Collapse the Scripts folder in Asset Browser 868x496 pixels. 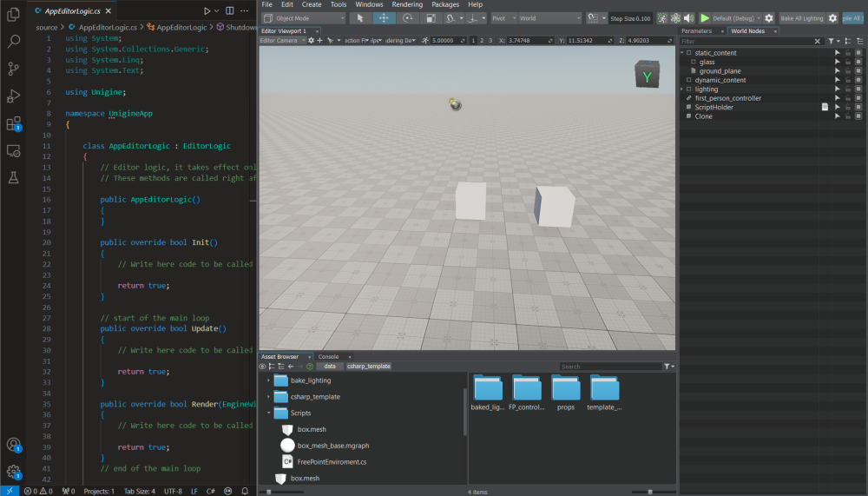[269, 413]
